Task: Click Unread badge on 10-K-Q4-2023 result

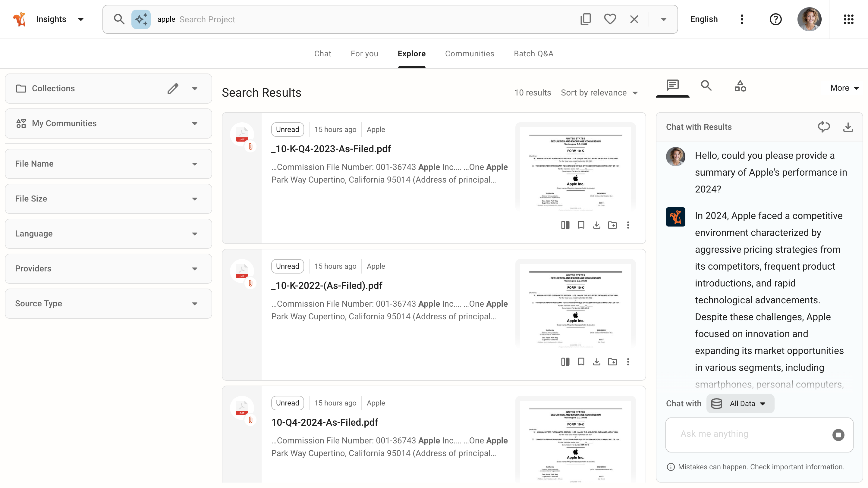Action: 288,129
